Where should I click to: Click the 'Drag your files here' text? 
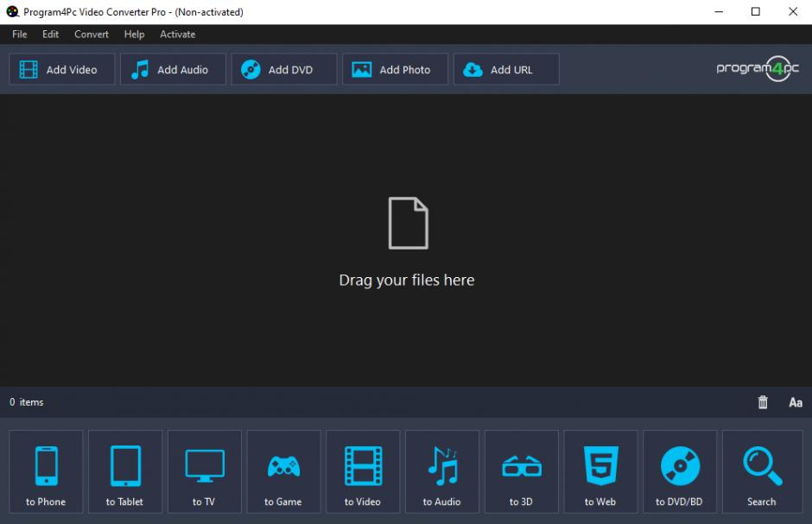(x=407, y=280)
